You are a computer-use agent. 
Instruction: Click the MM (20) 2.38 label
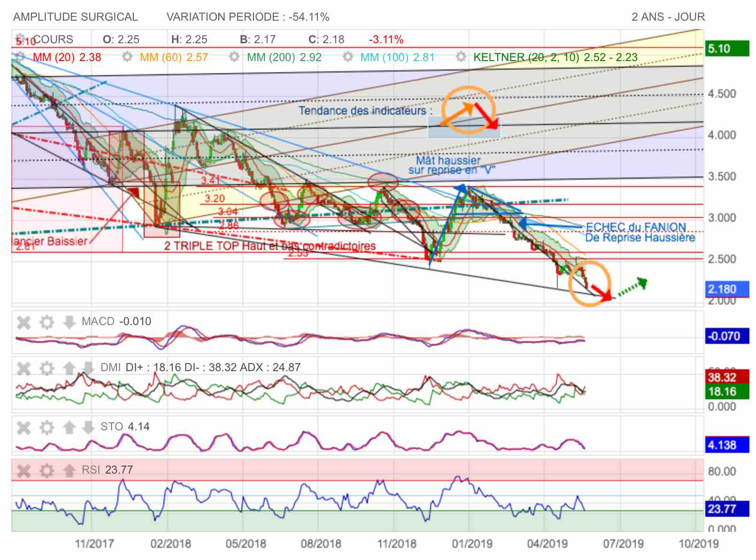[x=67, y=57]
